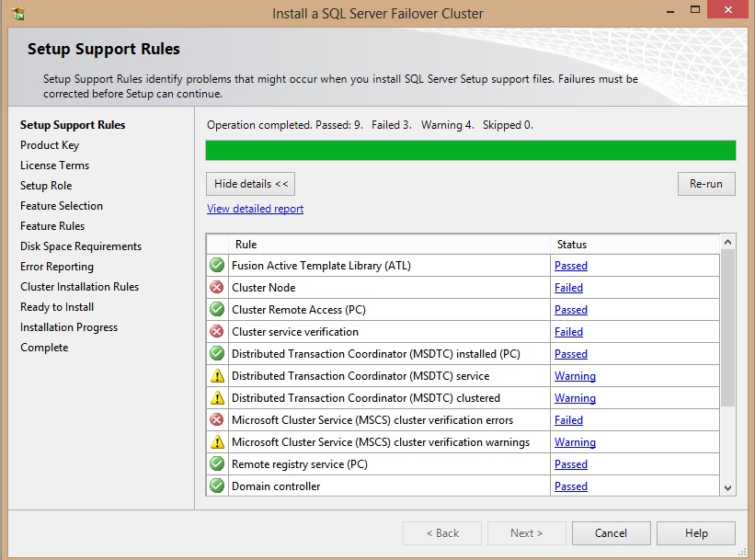The image size is (755, 560).
Task: Click the warning triangle beside MSDTC clustered
Action: point(217,398)
